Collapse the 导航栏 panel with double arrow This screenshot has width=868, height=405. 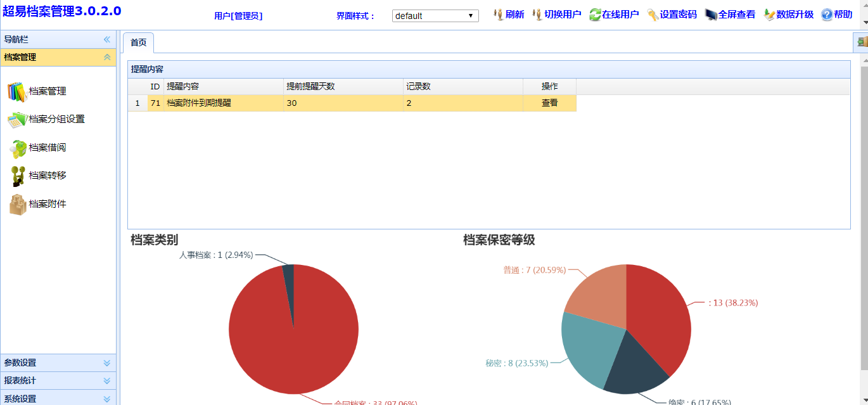click(107, 39)
